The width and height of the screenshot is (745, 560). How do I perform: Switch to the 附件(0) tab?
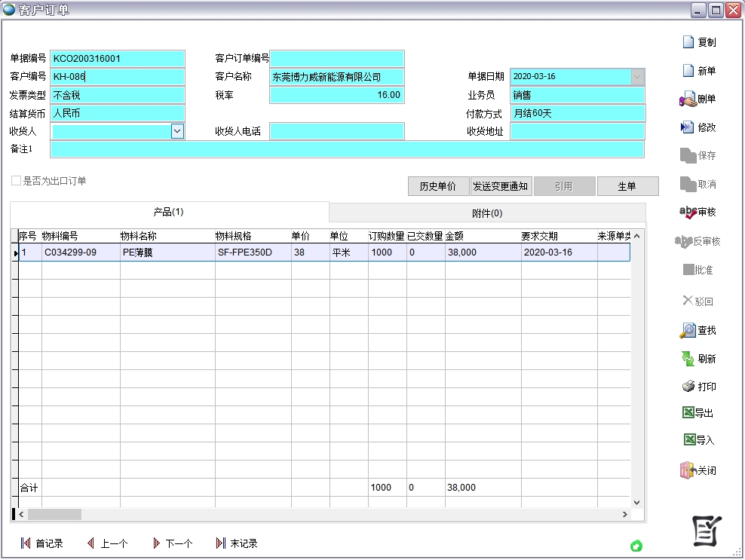point(488,213)
